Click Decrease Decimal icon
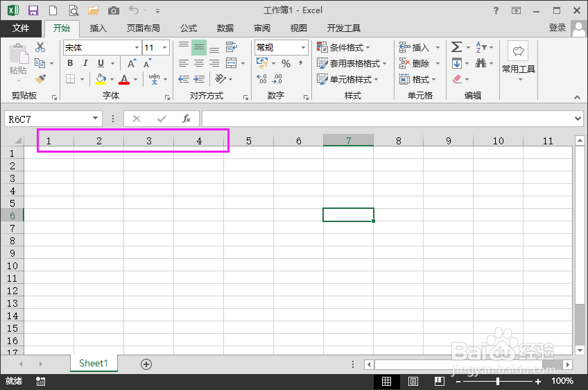588x390 pixels. 277,78
